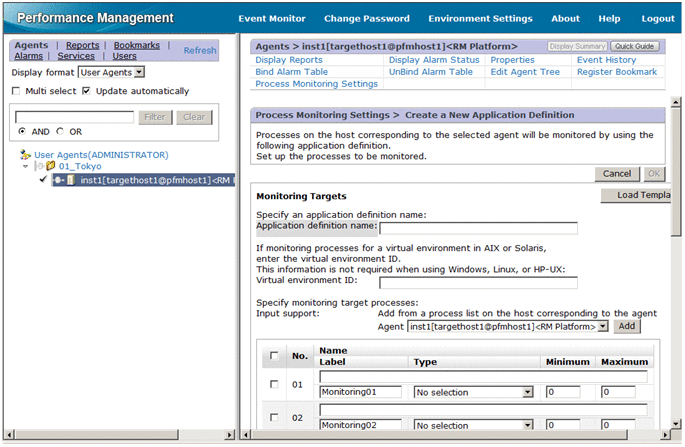Switch to the Agents tab
The height and width of the screenshot is (447, 685).
[x=31, y=45]
